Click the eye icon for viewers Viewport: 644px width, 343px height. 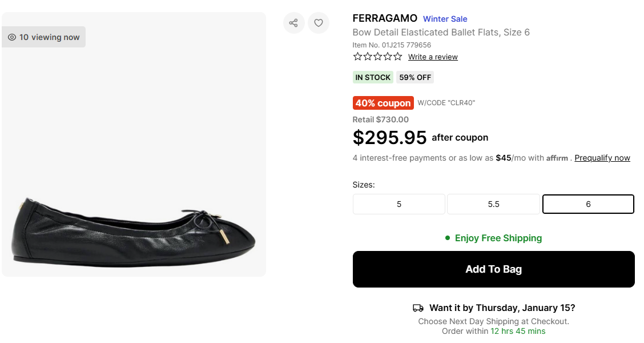click(x=12, y=37)
